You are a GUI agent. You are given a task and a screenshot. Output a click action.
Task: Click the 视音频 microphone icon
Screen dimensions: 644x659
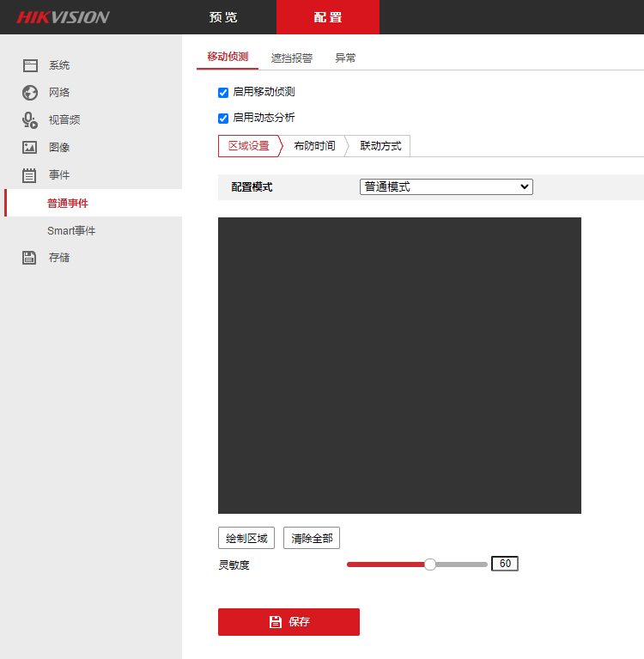click(x=30, y=120)
